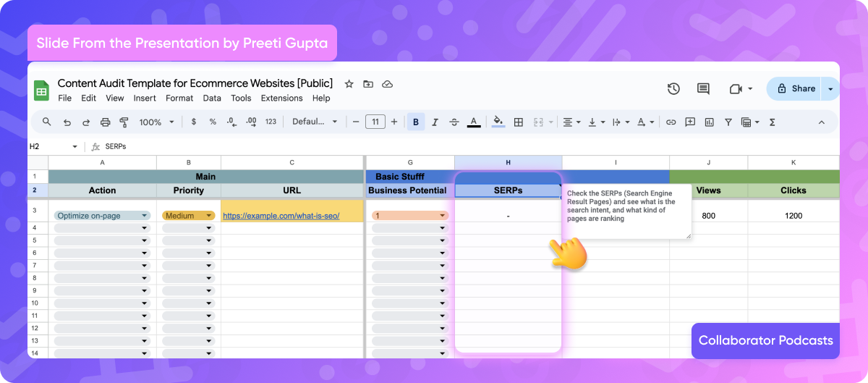868x383 pixels.
Task: Toggle italic formatting
Action: [x=435, y=122]
